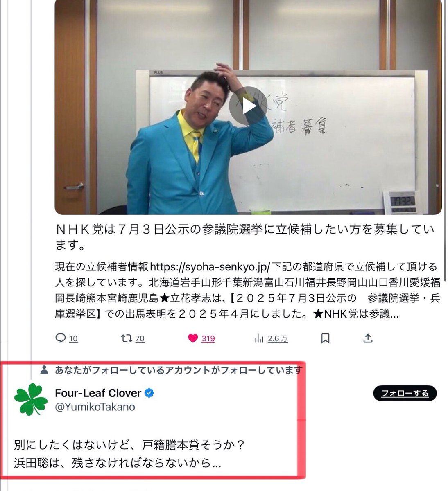448x491 pixels.
Task: Share the post using upload arrow icon
Action: tap(368, 338)
